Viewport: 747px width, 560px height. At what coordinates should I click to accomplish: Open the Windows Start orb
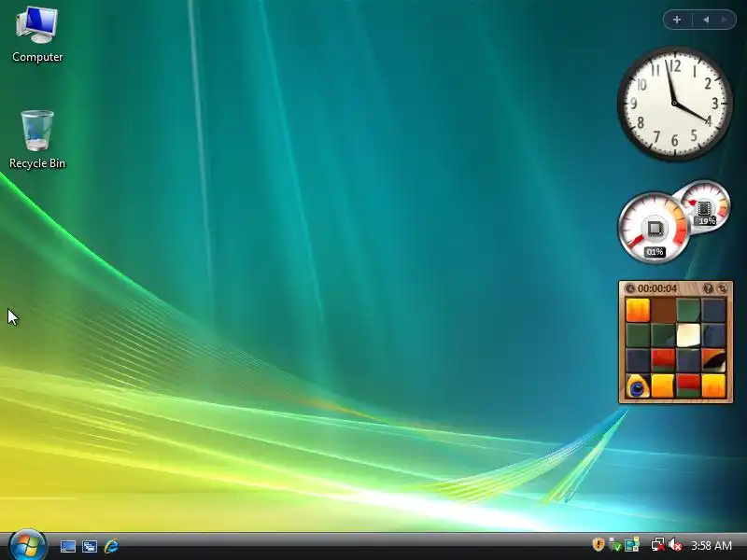click(27, 545)
